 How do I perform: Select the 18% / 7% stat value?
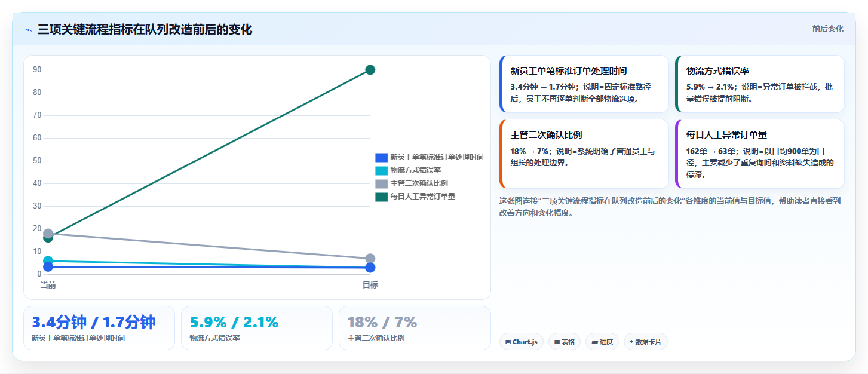tap(382, 323)
